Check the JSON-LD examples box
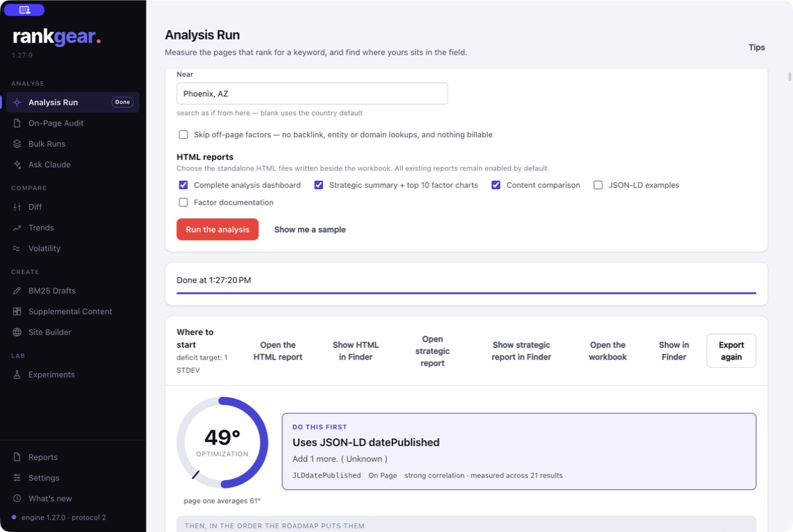793x532 pixels. pyautogui.click(x=598, y=185)
